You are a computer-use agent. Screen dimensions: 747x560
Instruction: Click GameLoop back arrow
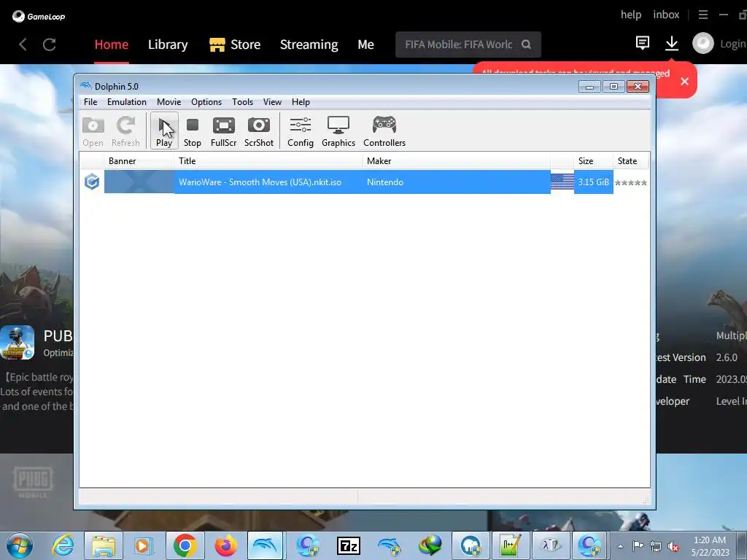tap(23, 44)
